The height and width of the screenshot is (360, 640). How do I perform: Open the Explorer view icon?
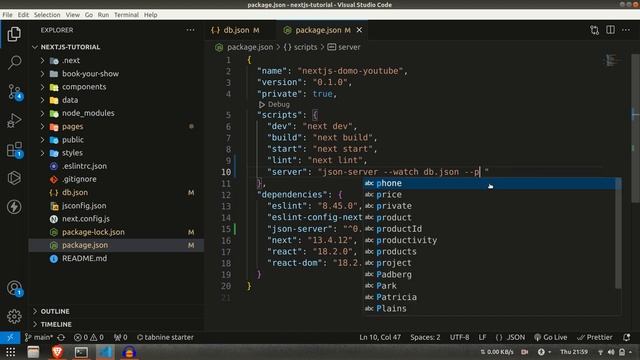[14, 34]
